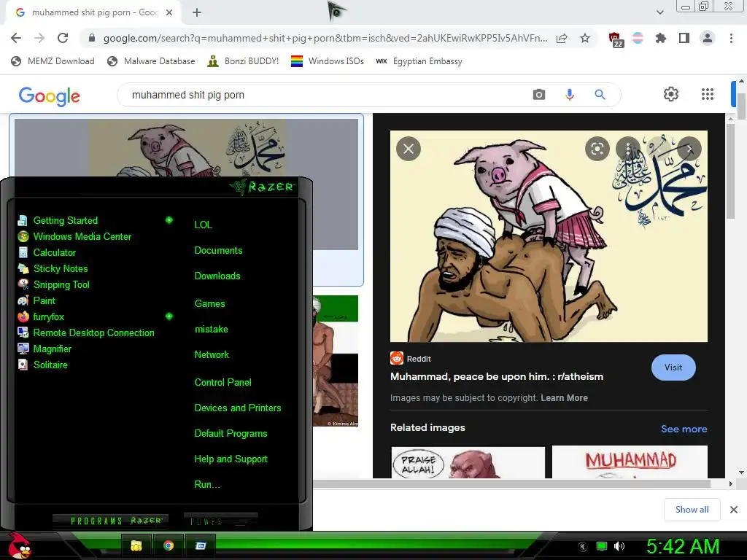Viewport: 747px width, 560px height.
Task: Reload the current Google page
Action: click(63, 38)
